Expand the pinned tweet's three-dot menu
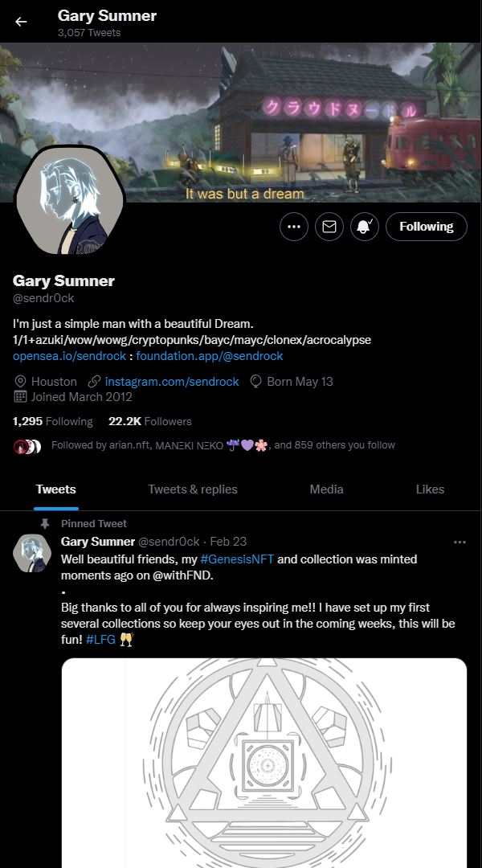Screen dimensions: 482x868 click(460, 542)
